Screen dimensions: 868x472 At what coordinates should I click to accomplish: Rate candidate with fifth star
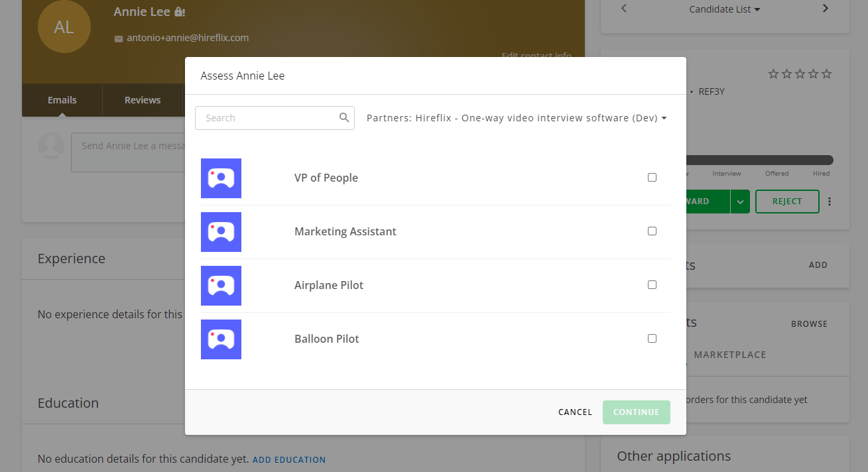pyautogui.click(x=826, y=74)
